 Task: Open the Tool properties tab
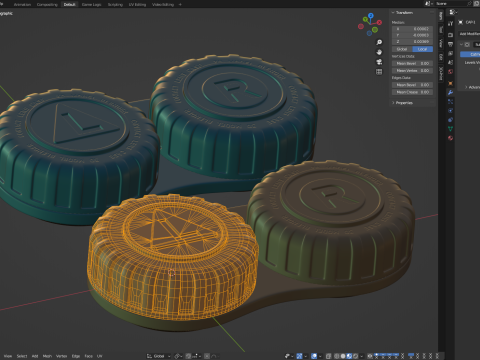451,23
